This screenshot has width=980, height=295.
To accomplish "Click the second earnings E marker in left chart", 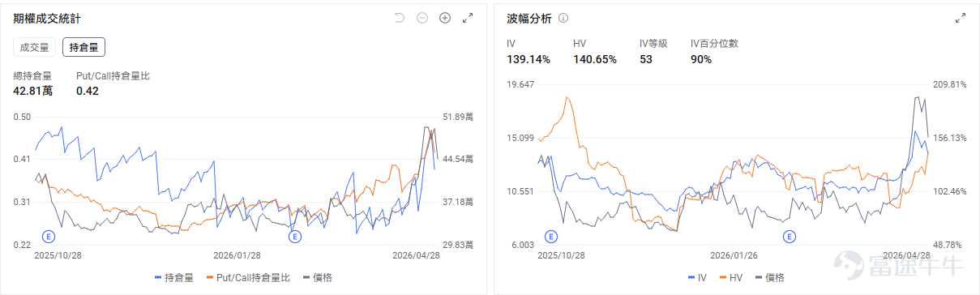I will point(295,236).
